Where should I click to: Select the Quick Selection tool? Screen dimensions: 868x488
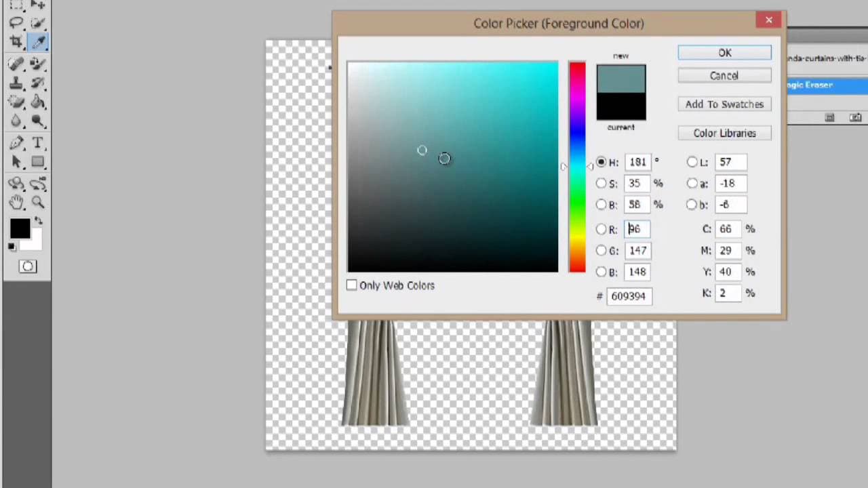(38, 23)
